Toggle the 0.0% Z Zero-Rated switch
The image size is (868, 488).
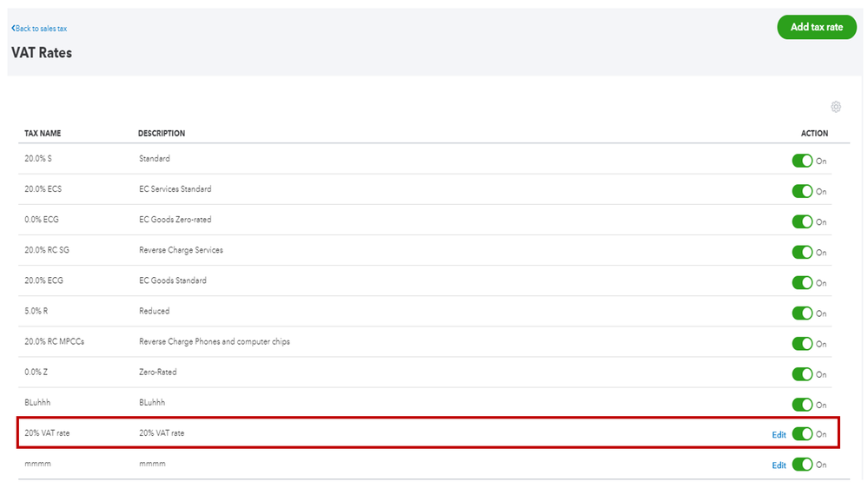click(802, 373)
